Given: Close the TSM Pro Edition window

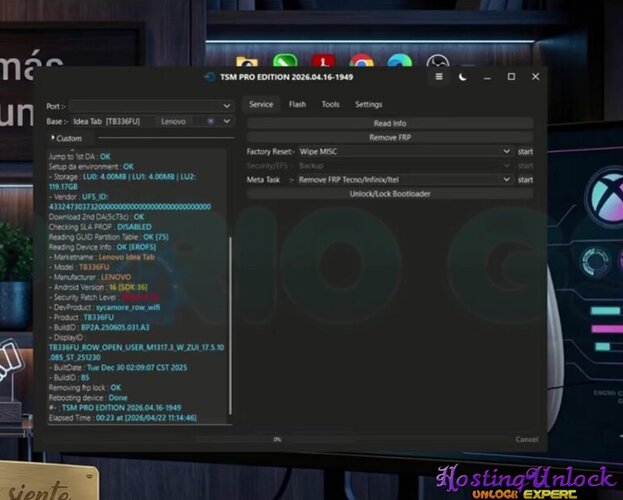Looking at the screenshot, I should pyautogui.click(x=535, y=77).
